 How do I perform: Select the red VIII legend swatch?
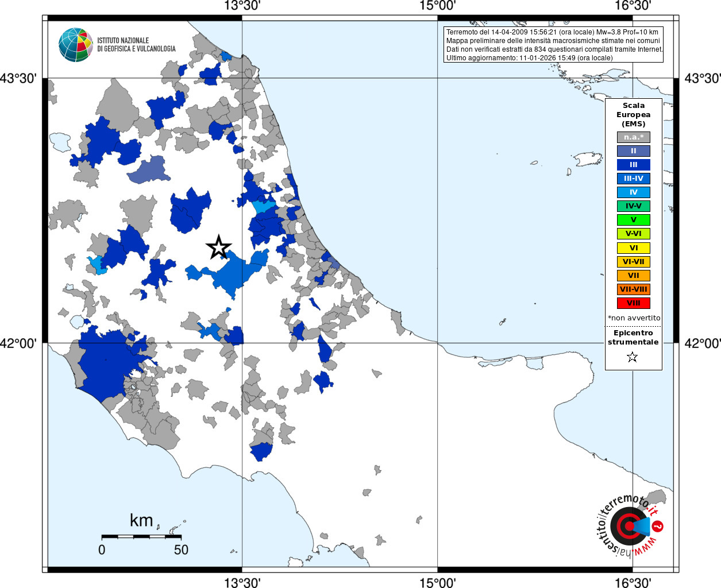pyautogui.click(x=634, y=303)
